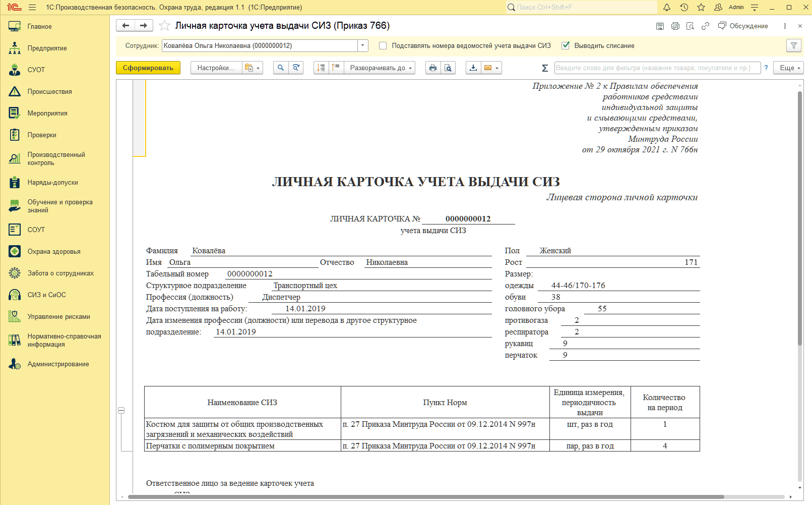Add this report to favorites star
The image size is (812, 505).
[164, 26]
